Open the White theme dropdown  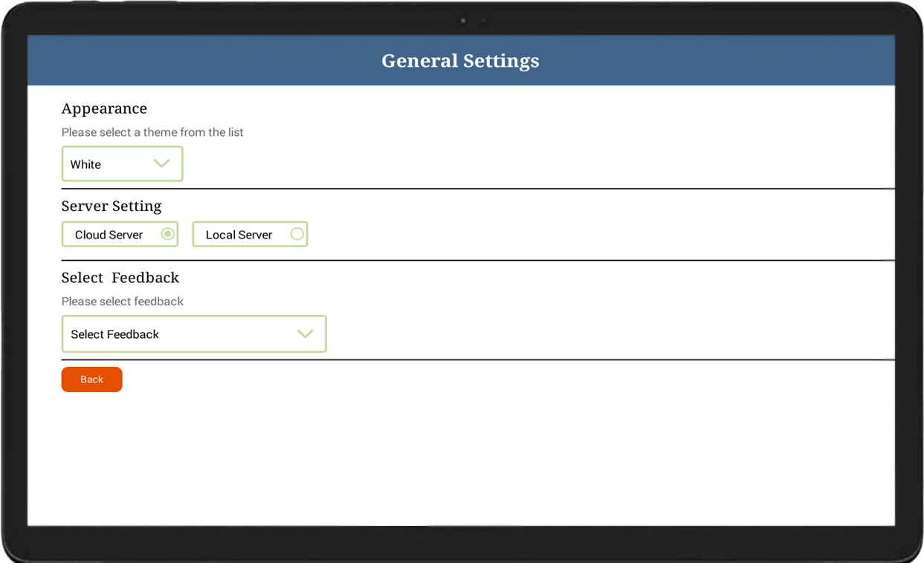[x=122, y=164]
